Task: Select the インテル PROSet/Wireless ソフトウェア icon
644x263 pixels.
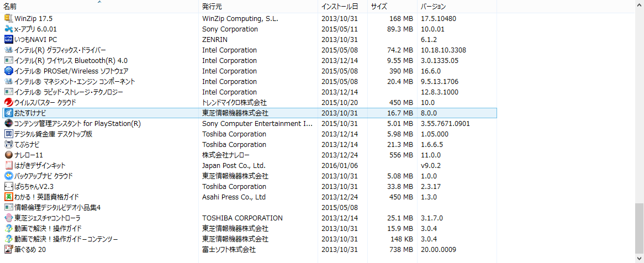Action: 8,71
